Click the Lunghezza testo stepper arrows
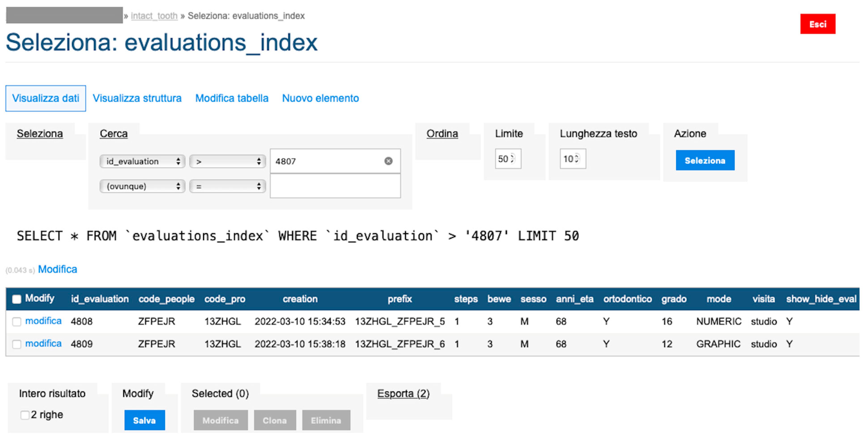This screenshot has height=438, width=868. [577, 159]
